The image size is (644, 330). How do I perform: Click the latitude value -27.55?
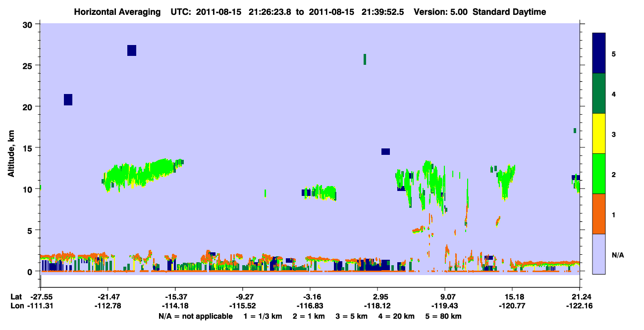[43, 297]
